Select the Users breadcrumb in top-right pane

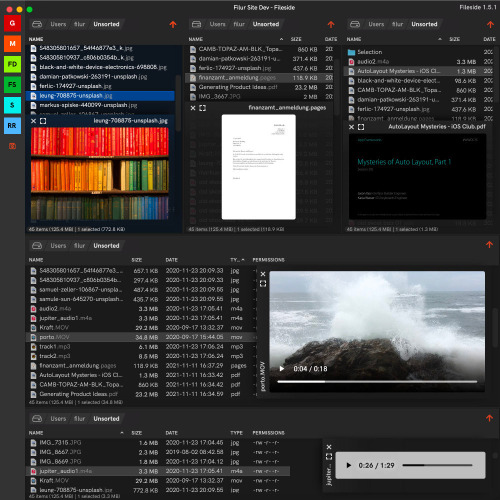[376, 24]
